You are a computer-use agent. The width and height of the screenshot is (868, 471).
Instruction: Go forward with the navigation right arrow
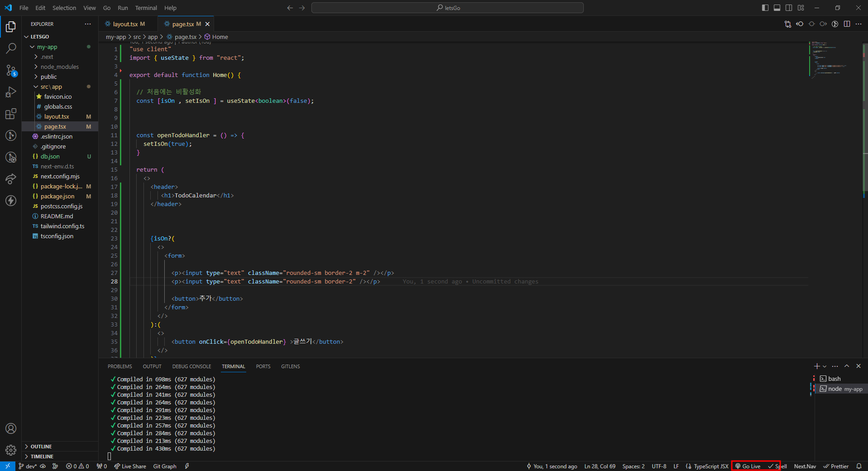(x=302, y=8)
